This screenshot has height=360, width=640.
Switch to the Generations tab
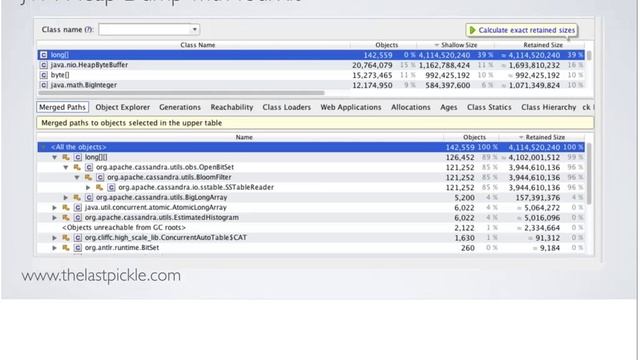click(x=180, y=107)
